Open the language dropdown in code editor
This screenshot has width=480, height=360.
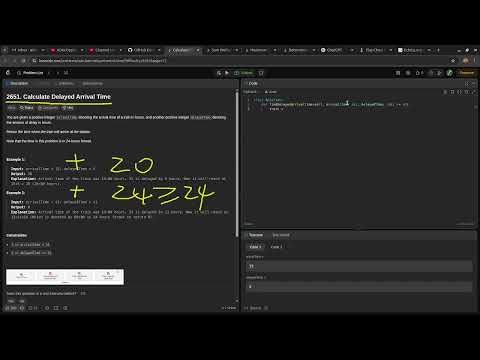(x=251, y=92)
